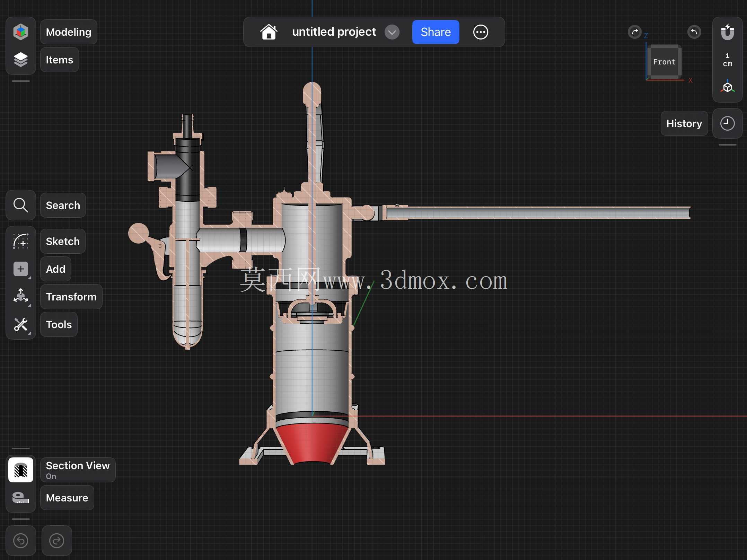Activate the Measure tape icon
This screenshot has width=747, height=560.
(x=21, y=498)
